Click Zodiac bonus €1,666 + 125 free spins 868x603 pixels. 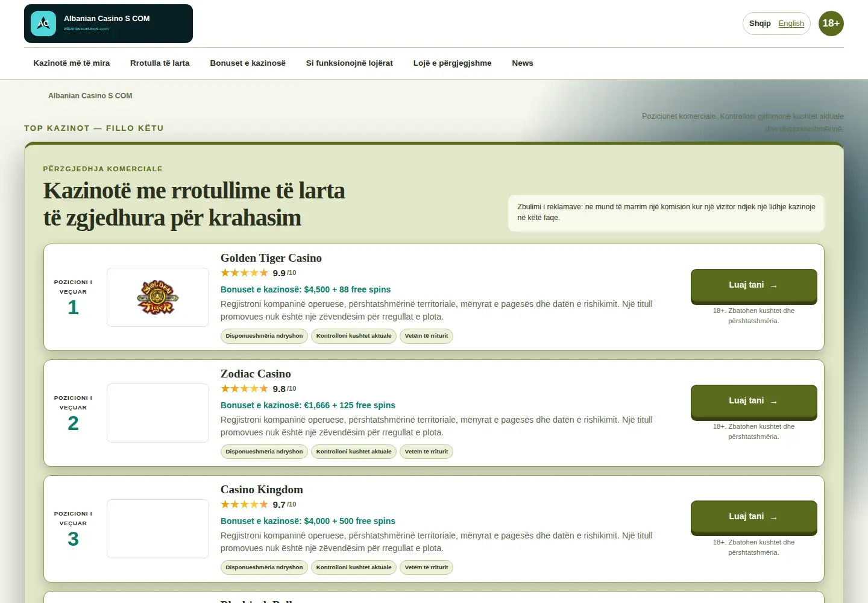(x=308, y=405)
